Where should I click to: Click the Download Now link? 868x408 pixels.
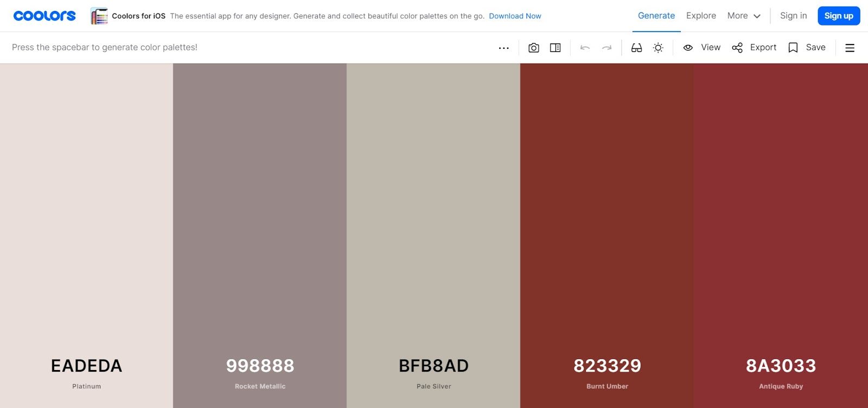(x=515, y=16)
